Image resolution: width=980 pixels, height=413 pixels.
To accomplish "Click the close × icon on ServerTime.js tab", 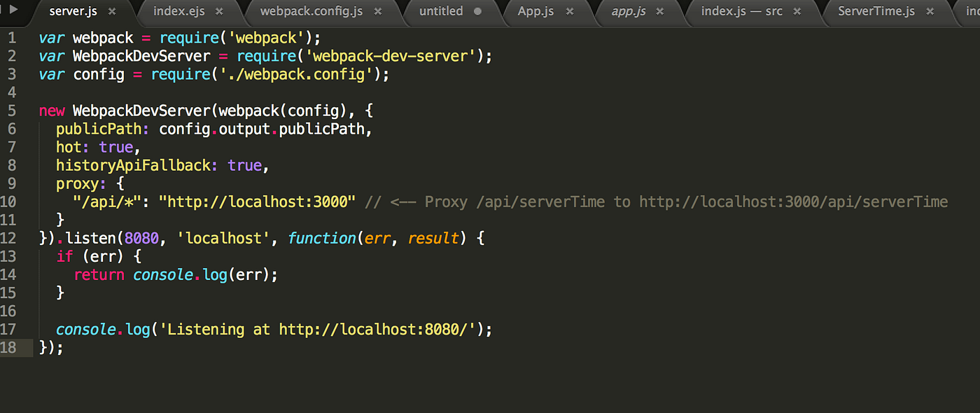I will (930, 11).
